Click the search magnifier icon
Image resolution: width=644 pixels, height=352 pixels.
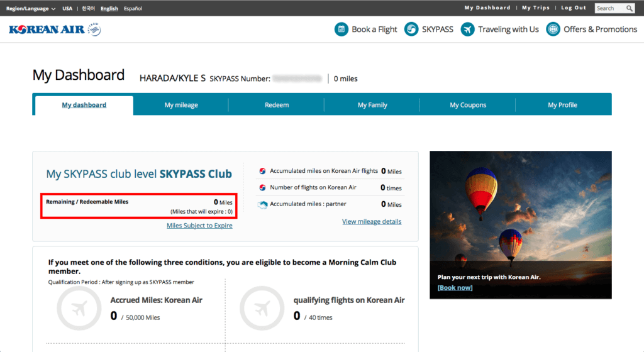629,8
